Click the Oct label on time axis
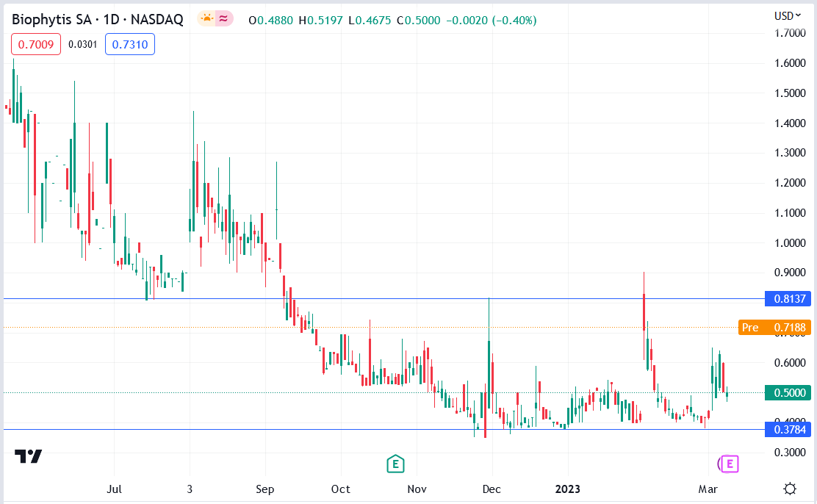Screen dimensions: 817x504 click(x=341, y=489)
